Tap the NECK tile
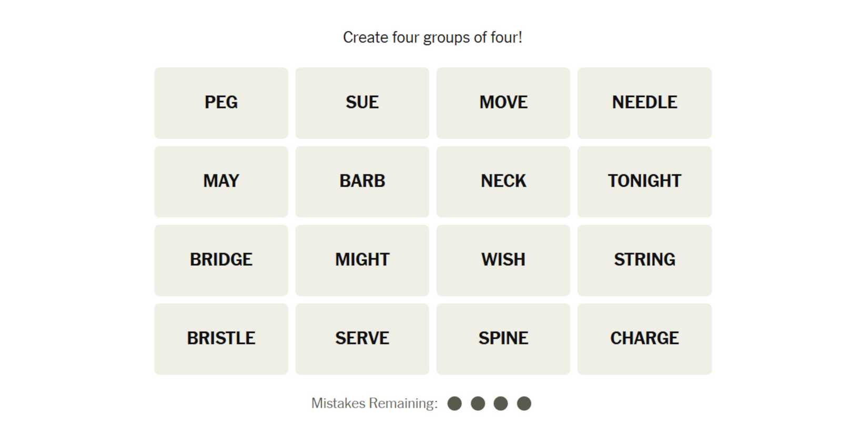 click(503, 181)
